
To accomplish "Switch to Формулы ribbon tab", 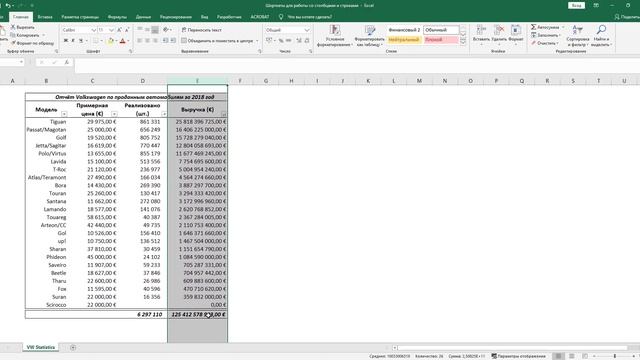I will coord(117,17).
